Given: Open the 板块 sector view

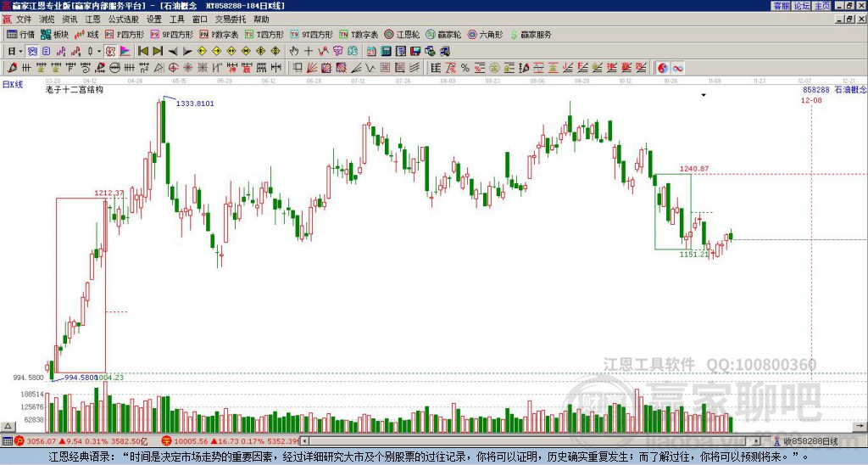Looking at the screenshot, I should click(55, 34).
